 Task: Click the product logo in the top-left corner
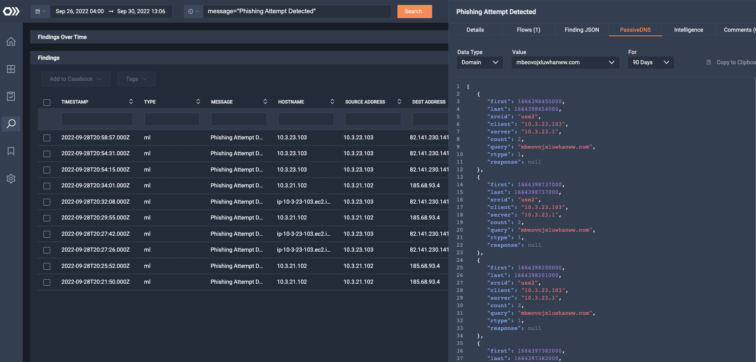click(x=11, y=11)
